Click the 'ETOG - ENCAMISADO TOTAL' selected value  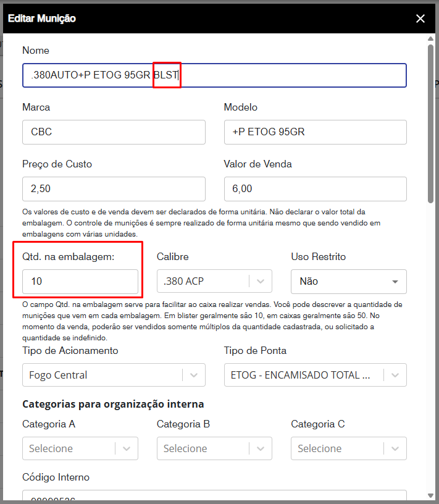click(x=299, y=375)
